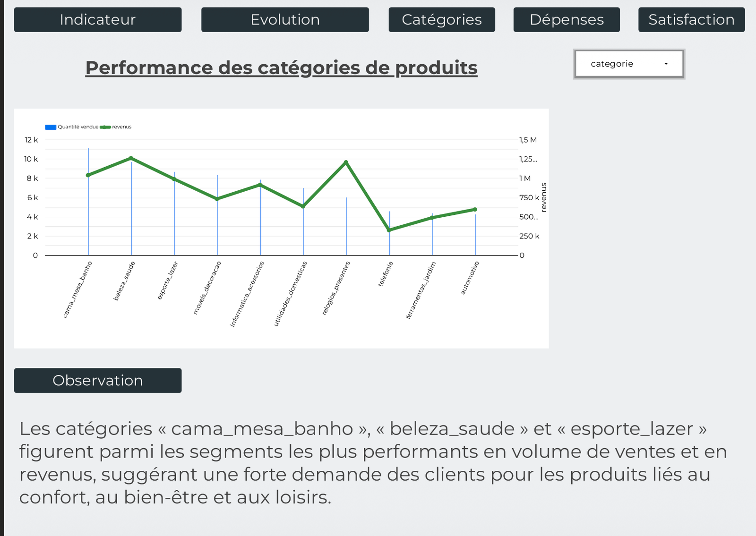Image resolution: width=756 pixels, height=536 pixels.
Task: Select the telefonia axis label
Action: (386, 274)
